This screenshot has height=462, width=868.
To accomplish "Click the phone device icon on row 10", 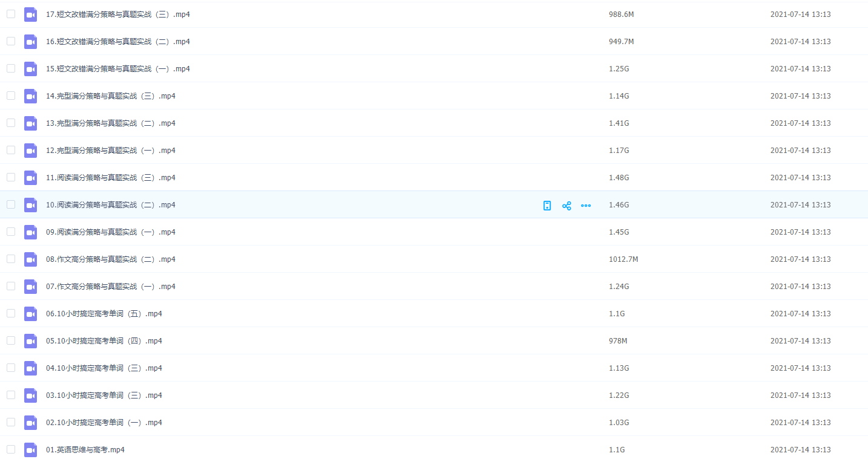I will [547, 206].
